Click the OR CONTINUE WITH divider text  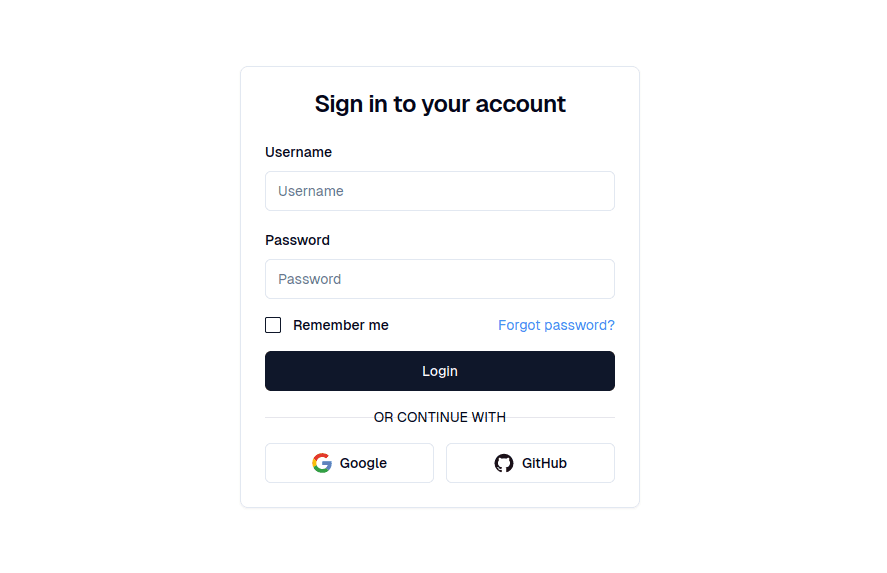click(x=440, y=417)
